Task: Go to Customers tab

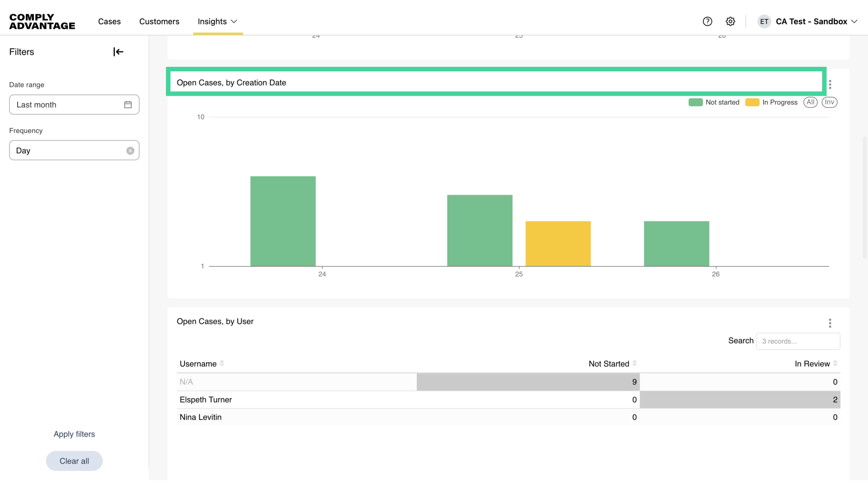Action: click(x=159, y=21)
